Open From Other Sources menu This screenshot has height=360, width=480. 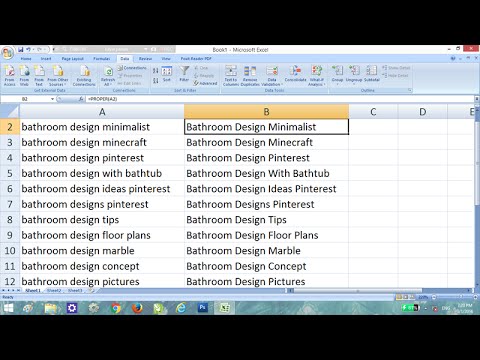57,76
